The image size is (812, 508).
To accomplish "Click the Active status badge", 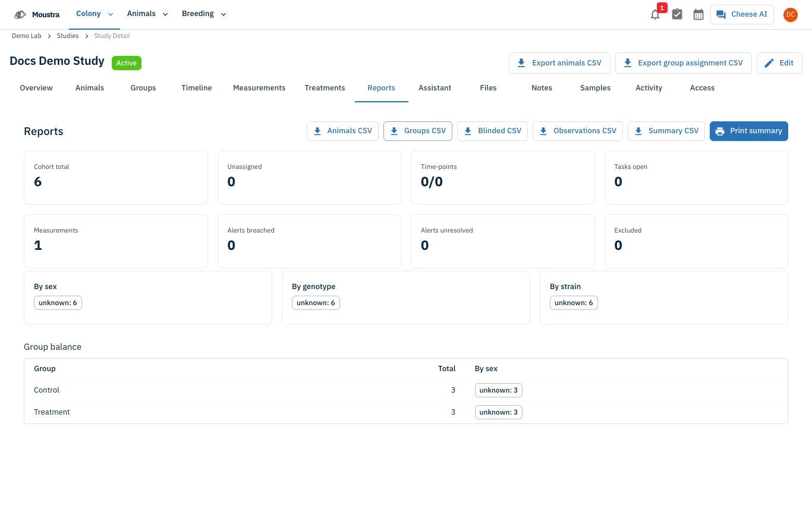I will click(x=127, y=63).
